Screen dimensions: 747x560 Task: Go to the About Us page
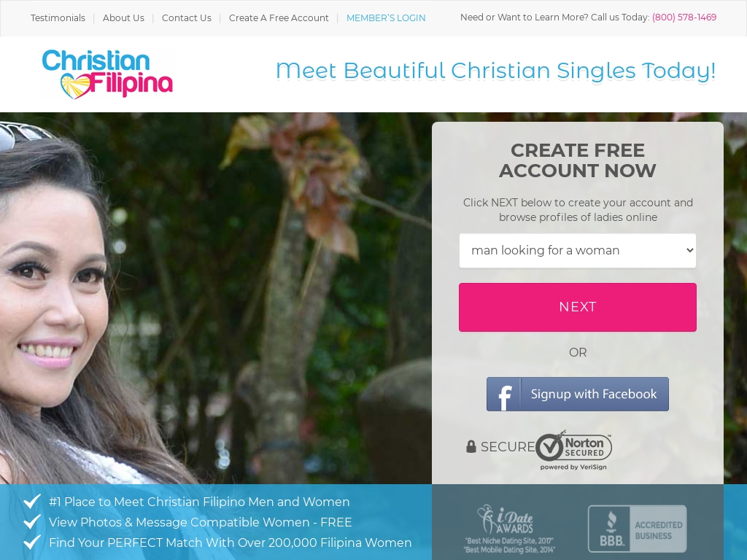point(123,18)
